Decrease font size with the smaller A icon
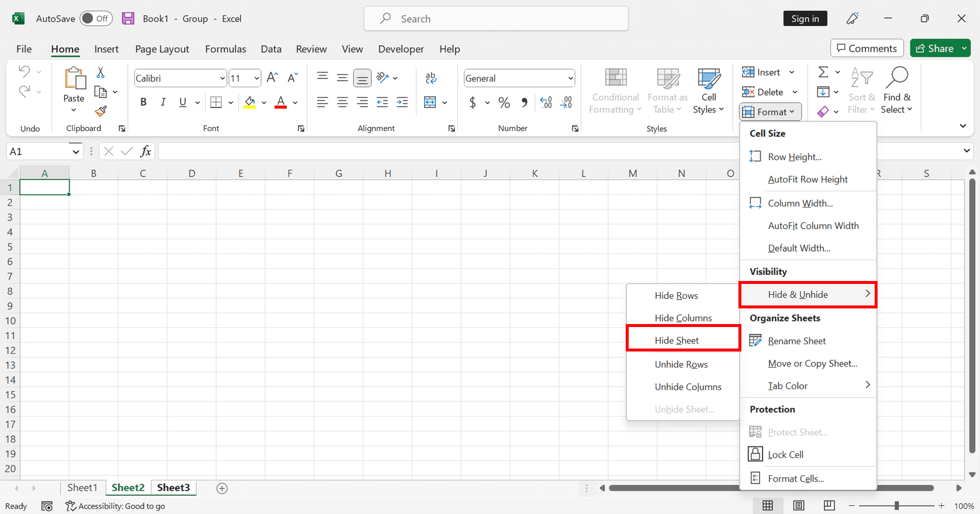Viewport: 980px width, 514px height. click(x=293, y=77)
